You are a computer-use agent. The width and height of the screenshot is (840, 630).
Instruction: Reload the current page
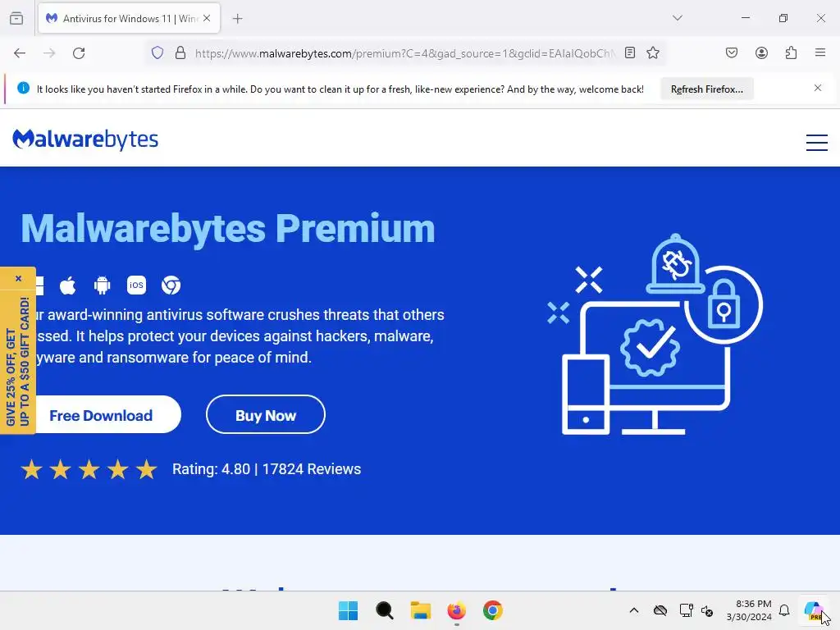(79, 53)
